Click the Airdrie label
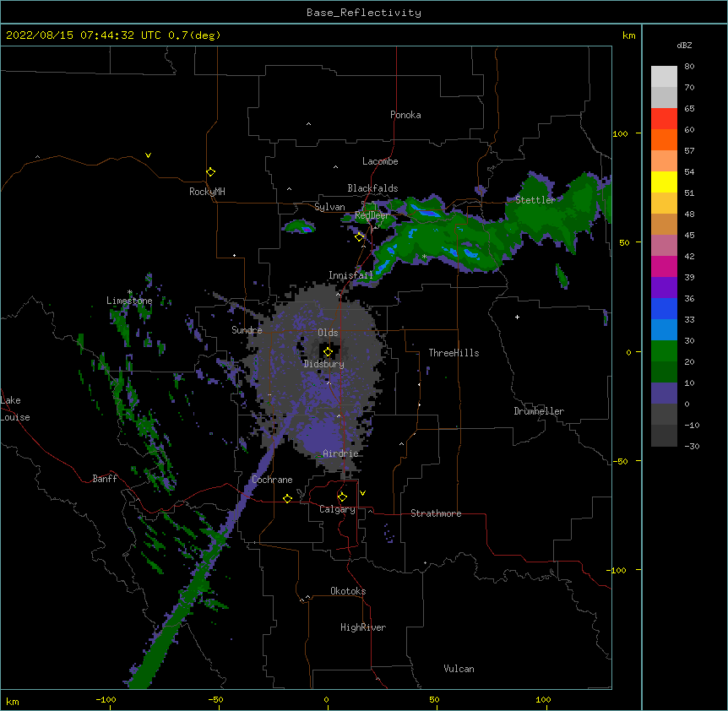 pos(341,453)
